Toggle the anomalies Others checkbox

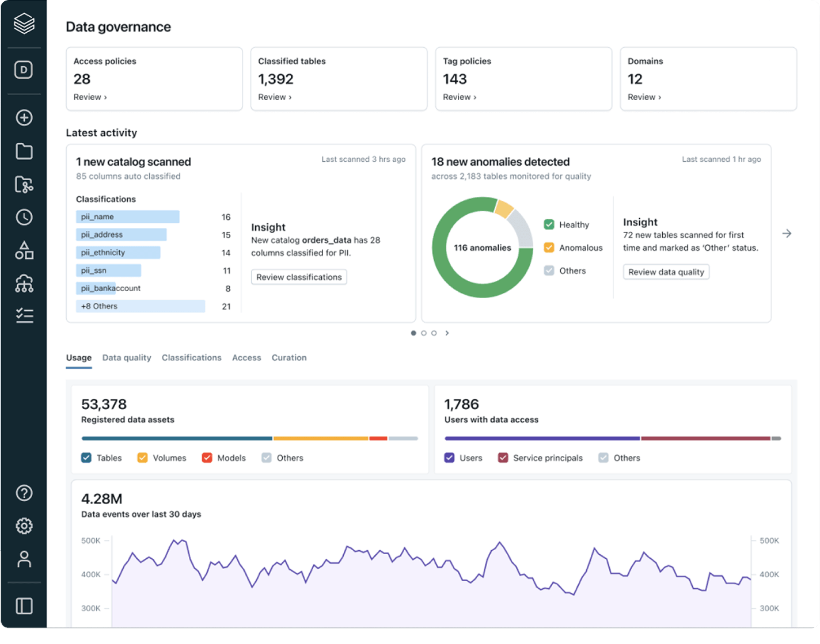click(x=549, y=270)
